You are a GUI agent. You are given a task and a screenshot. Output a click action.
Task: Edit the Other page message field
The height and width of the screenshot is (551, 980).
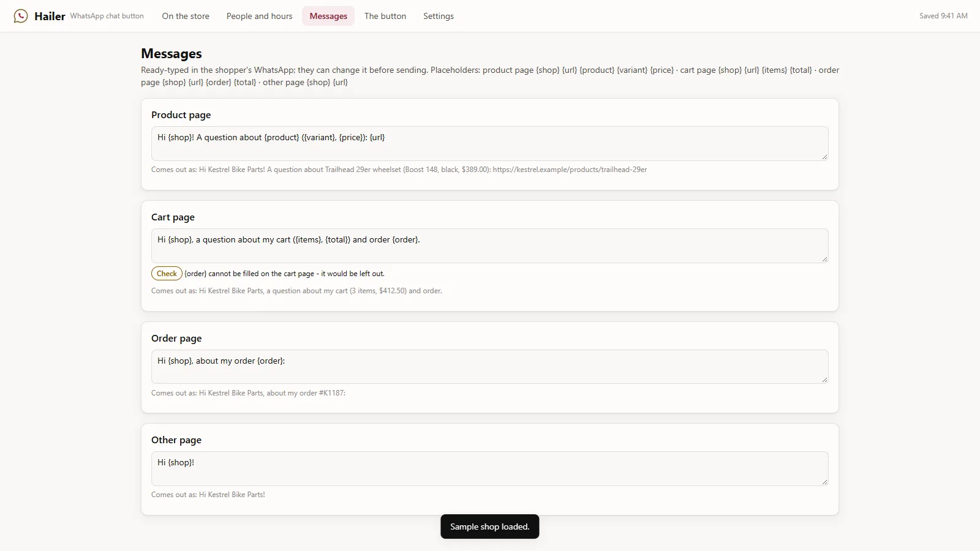(490, 468)
